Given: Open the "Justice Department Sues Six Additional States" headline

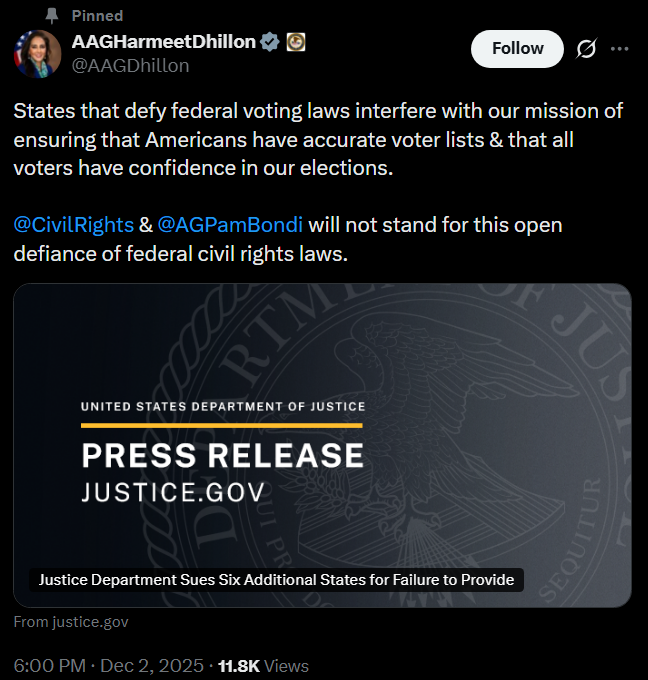Looking at the screenshot, I should coord(277,579).
